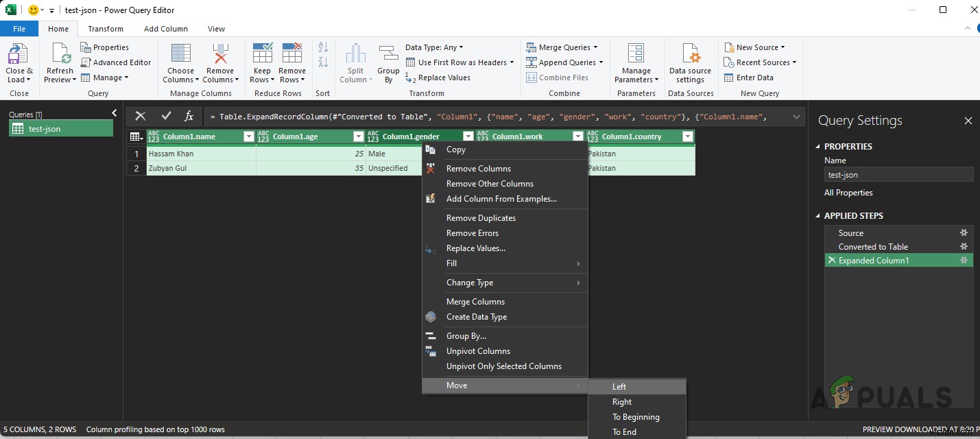Expand the formula bar

pos(796,117)
